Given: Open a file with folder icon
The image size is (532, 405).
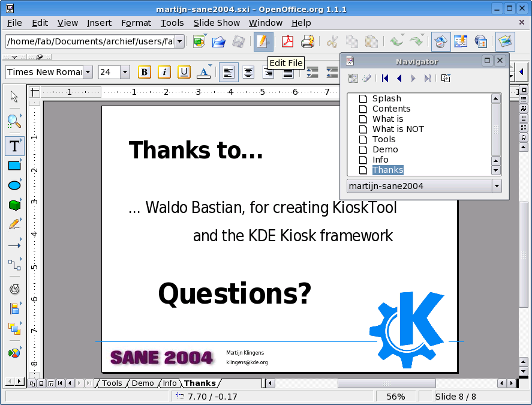Looking at the screenshot, I should (218, 42).
